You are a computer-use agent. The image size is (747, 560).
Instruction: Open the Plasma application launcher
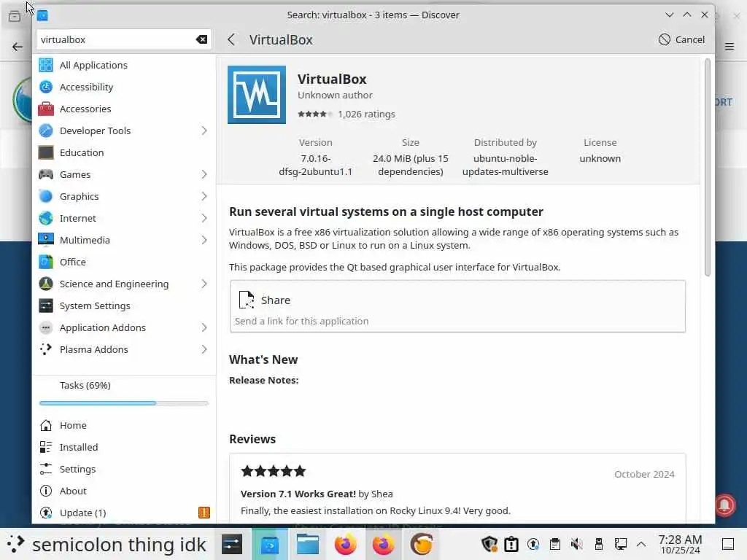[15, 544]
